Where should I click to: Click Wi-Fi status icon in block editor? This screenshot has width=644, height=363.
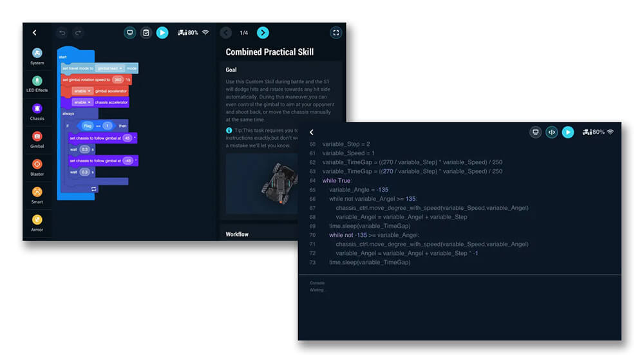click(205, 32)
